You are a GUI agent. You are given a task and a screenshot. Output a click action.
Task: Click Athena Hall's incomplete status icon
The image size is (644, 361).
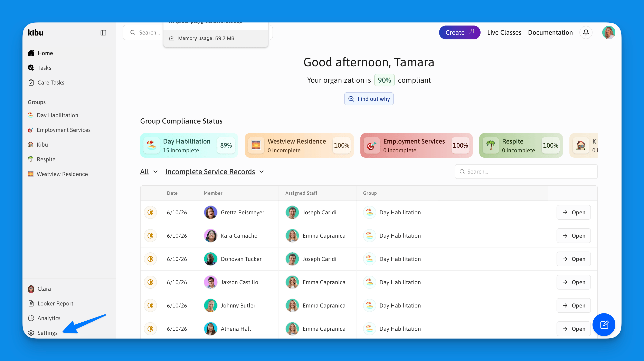150,329
